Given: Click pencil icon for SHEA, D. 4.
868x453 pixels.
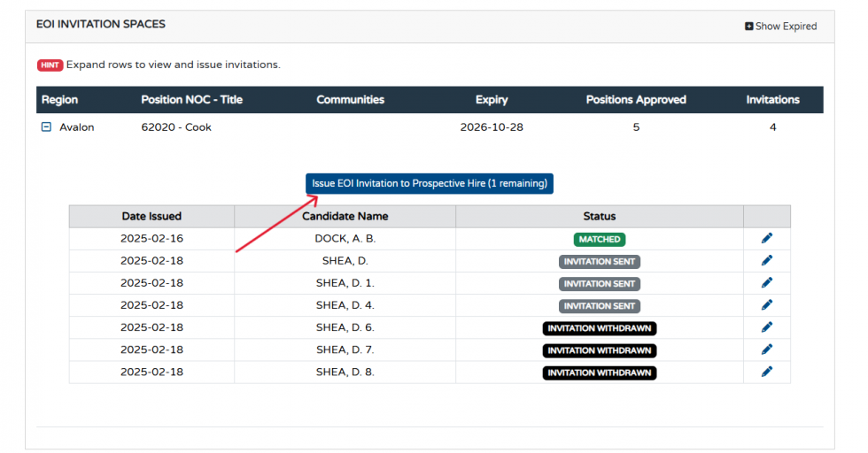Looking at the screenshot, I should point(766,304).
